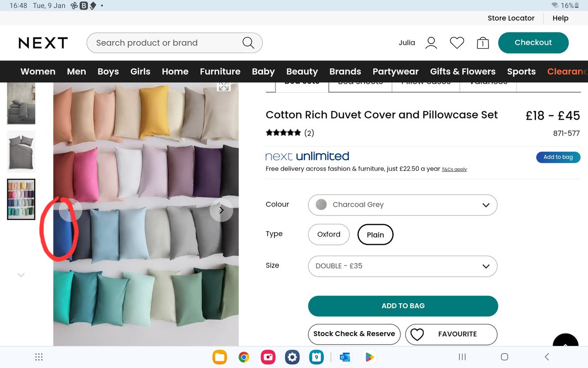Open the Android app drawer grid
Image resolution: width=588 pixels, height=368 pixels.
pos(39,357)
